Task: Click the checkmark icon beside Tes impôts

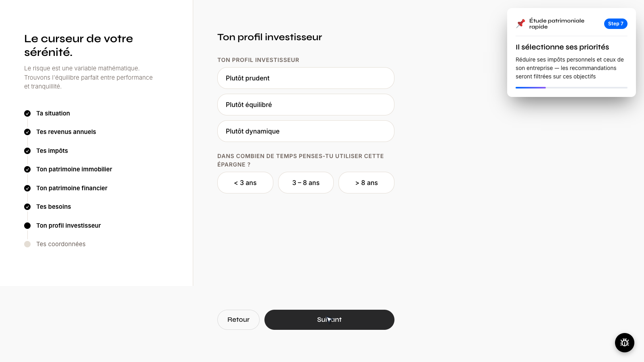Action: (27, 151)
